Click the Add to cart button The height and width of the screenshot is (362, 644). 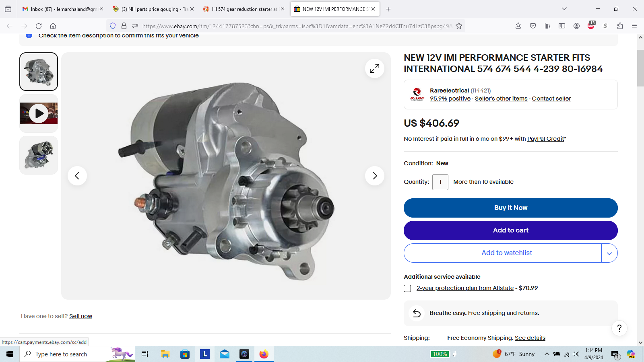510,230
